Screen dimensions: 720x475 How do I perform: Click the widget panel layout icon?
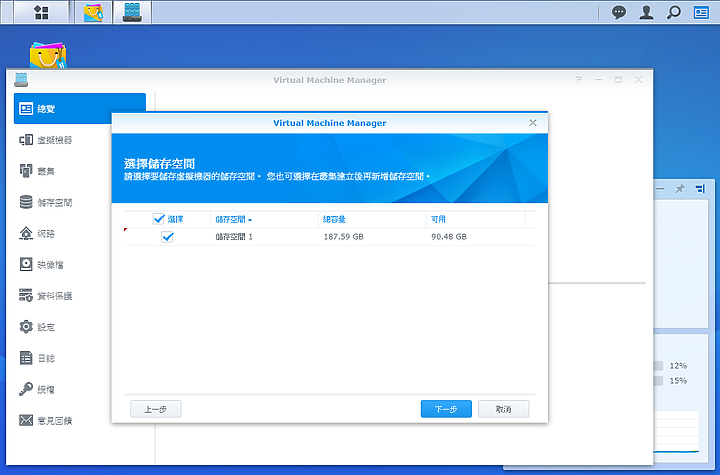700,188
